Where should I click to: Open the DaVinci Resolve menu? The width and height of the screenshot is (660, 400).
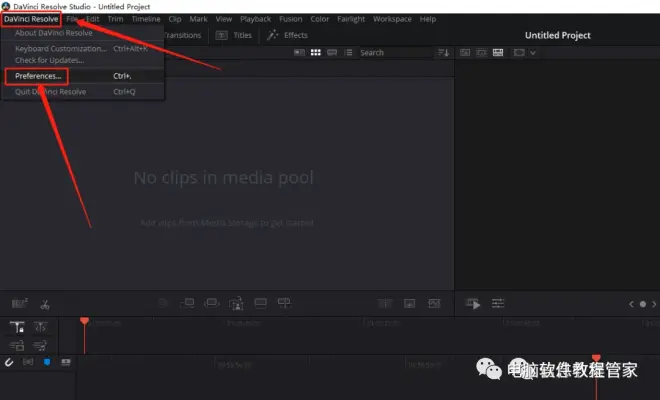[x=31, y=19]
